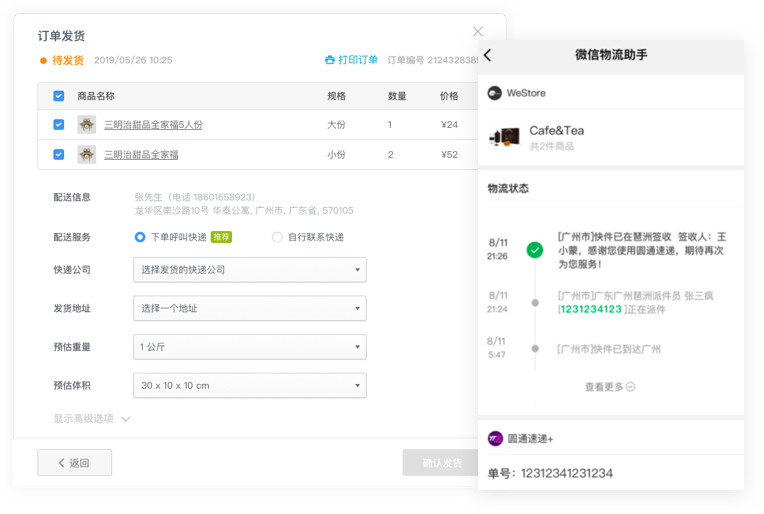Click the thumbnail of 三明治甜品全家福5人份
764x514 pixels.
point(87,125)
